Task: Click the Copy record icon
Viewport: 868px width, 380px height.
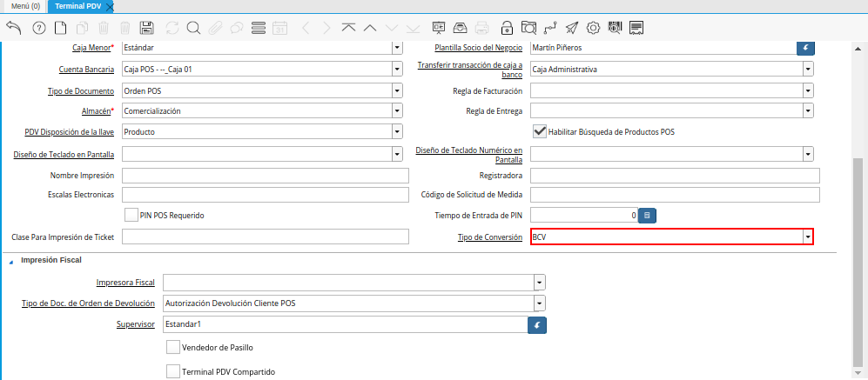Action: click(83, 28)
